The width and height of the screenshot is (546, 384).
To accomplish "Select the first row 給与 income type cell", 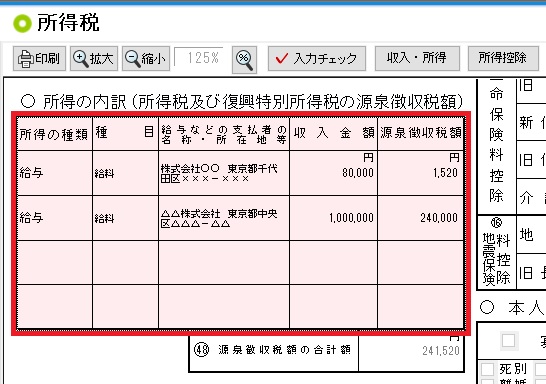I will pos(55,173).
